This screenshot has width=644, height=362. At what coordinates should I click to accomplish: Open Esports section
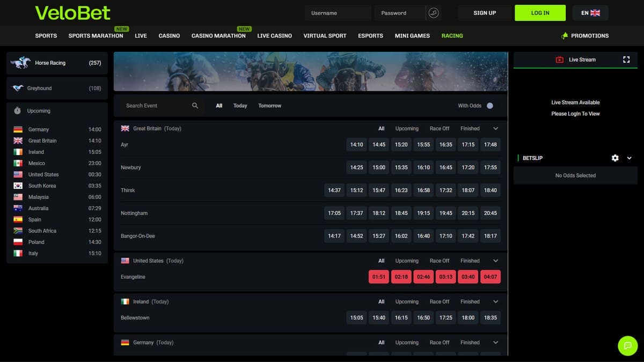click(x=371, y=36)
